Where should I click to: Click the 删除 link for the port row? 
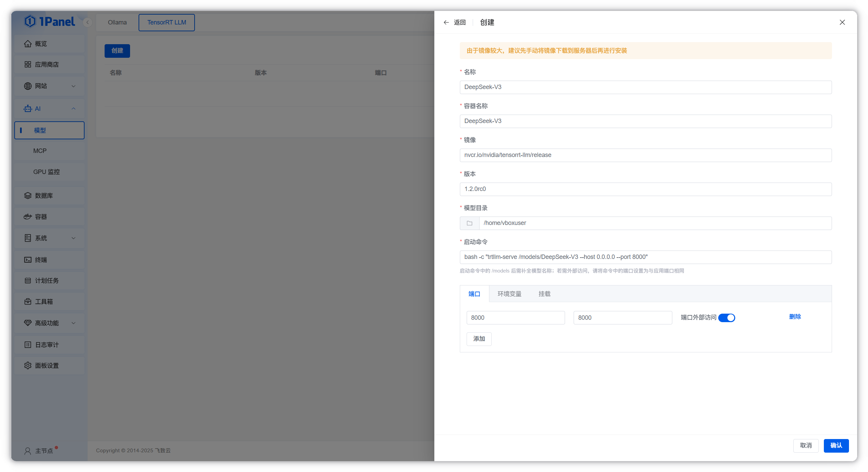(795, 317)
